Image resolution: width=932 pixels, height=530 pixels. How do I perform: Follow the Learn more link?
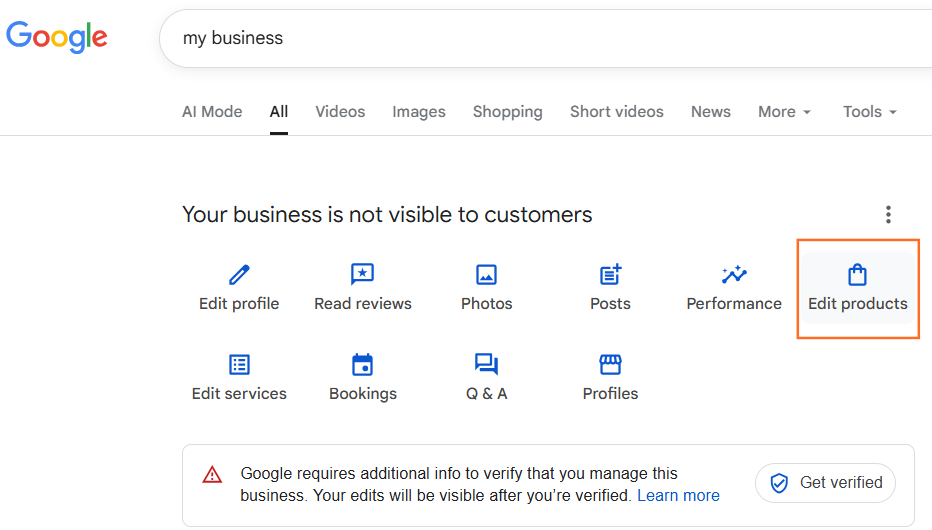(678, 496)
